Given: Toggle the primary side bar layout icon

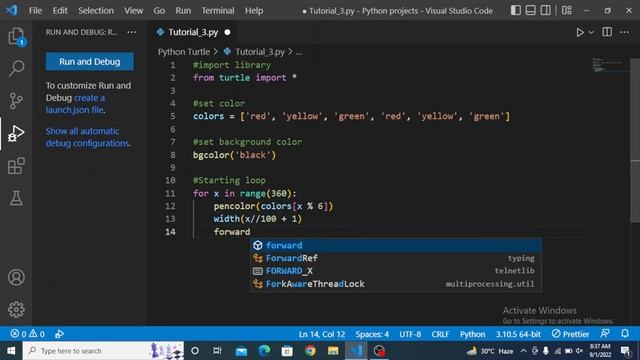Looking at the screenshot, I should [x=516, y=10].
